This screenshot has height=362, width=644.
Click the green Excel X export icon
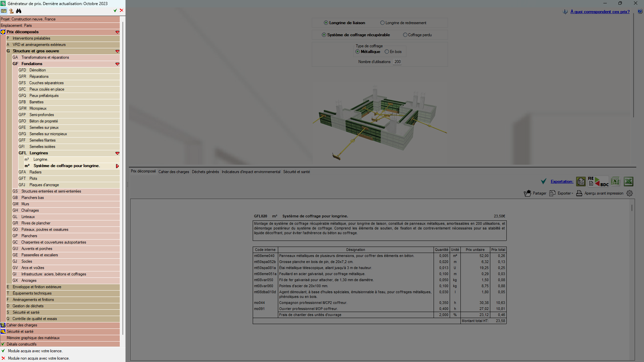(629, 182)
